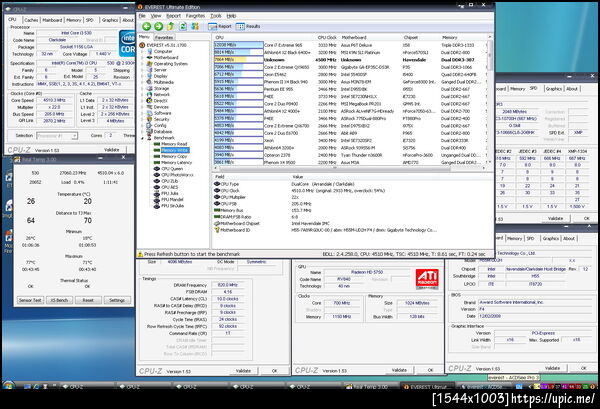Click the Results toolbar button in EVEREST
This screenshot has width=600, height=409.
tap(248, 26)
